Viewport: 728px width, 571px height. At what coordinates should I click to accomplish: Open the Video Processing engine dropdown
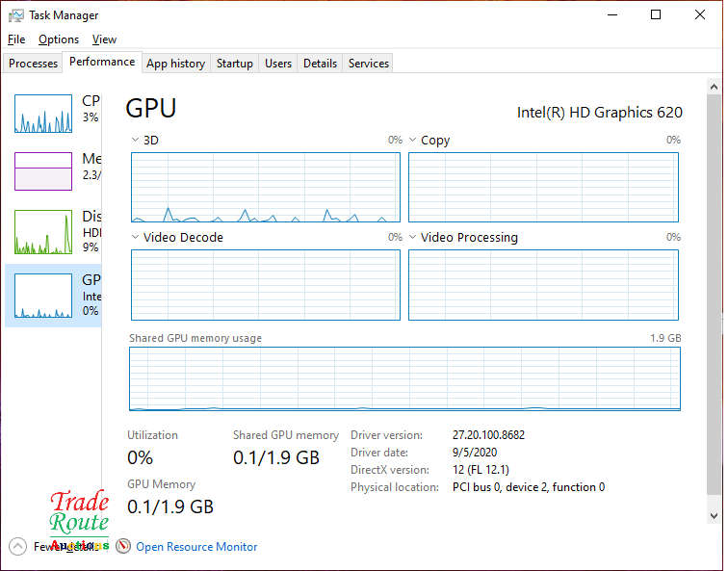[414, 238]
